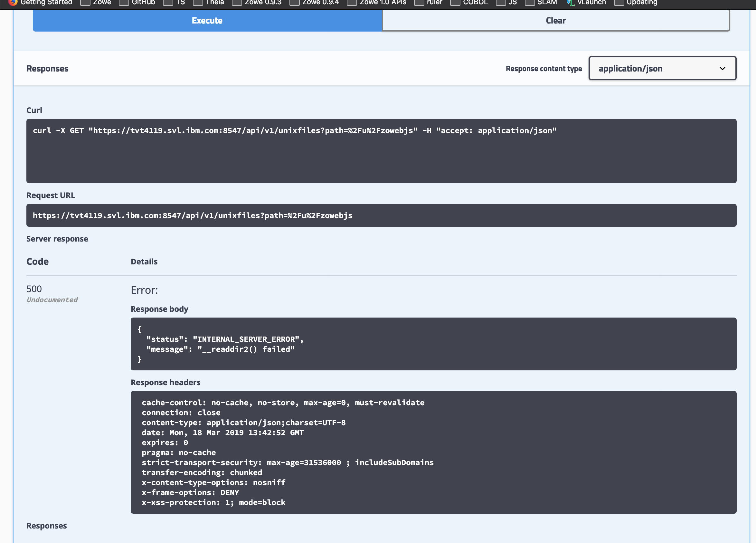Click the expires: 0 header line
The height and width of the screenshot is (543, 756).
(165, 443)
